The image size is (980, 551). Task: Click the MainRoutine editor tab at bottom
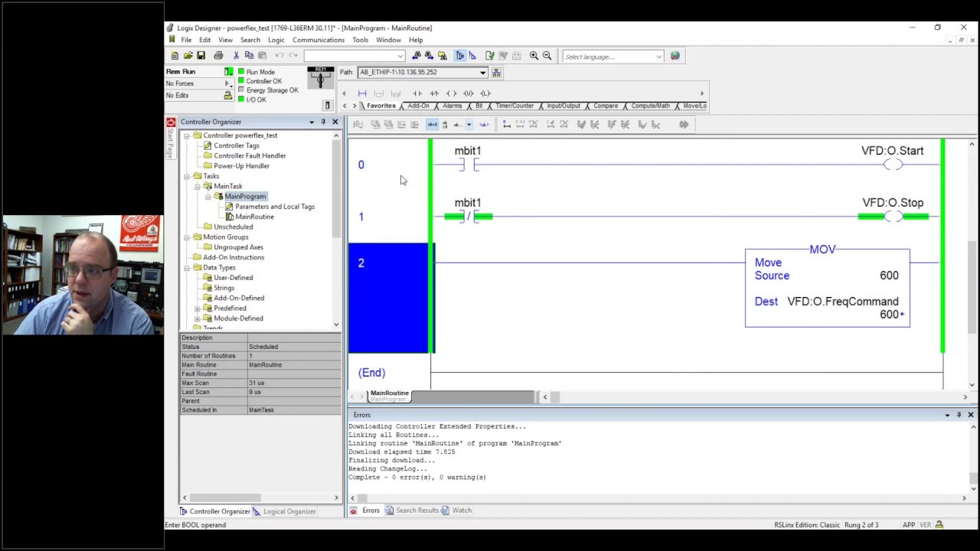pos(390,395)
